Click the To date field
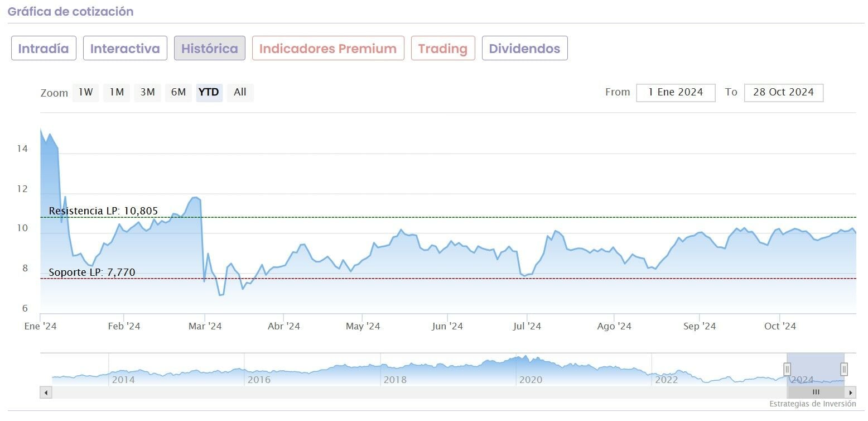868x421 pixels. click(783, 93)
